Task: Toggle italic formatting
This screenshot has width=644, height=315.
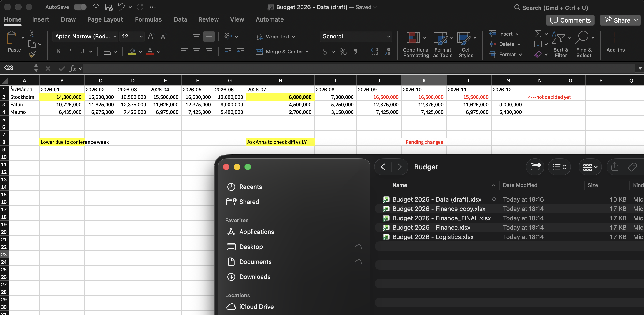Action: coord(70,51)
